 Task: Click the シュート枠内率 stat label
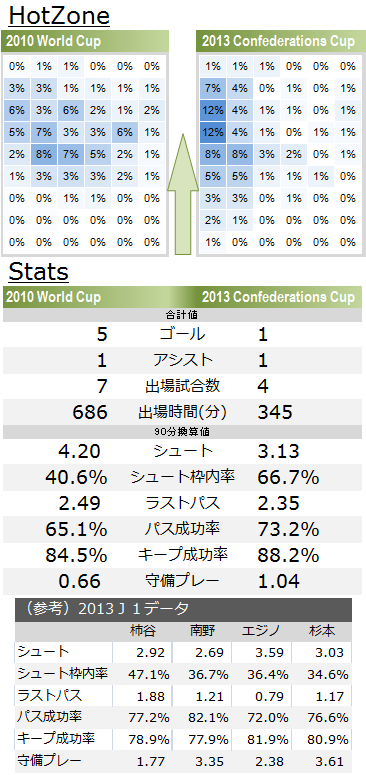tap(182, 477)
